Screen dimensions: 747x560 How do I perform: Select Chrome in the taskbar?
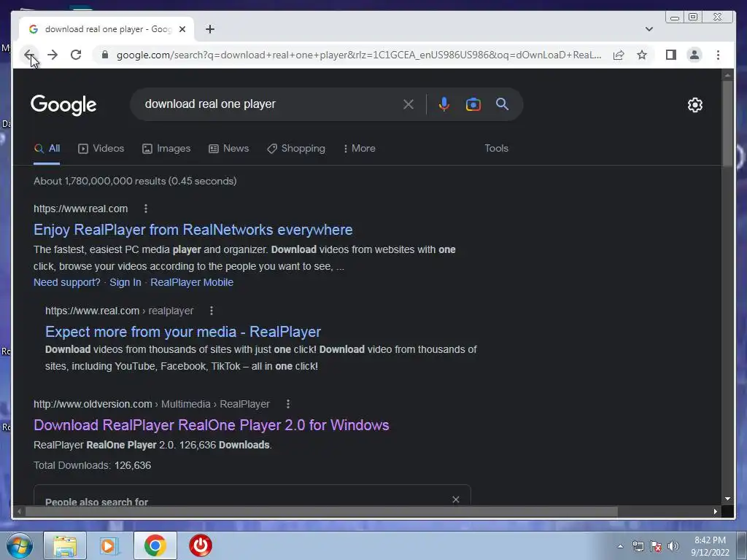(155, 545)
